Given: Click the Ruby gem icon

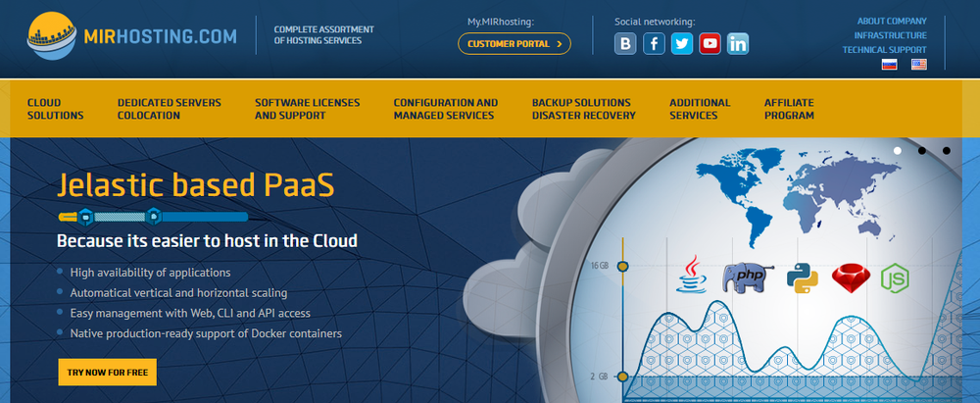Looking at the screenshot, I should click(x=851, y=278).
